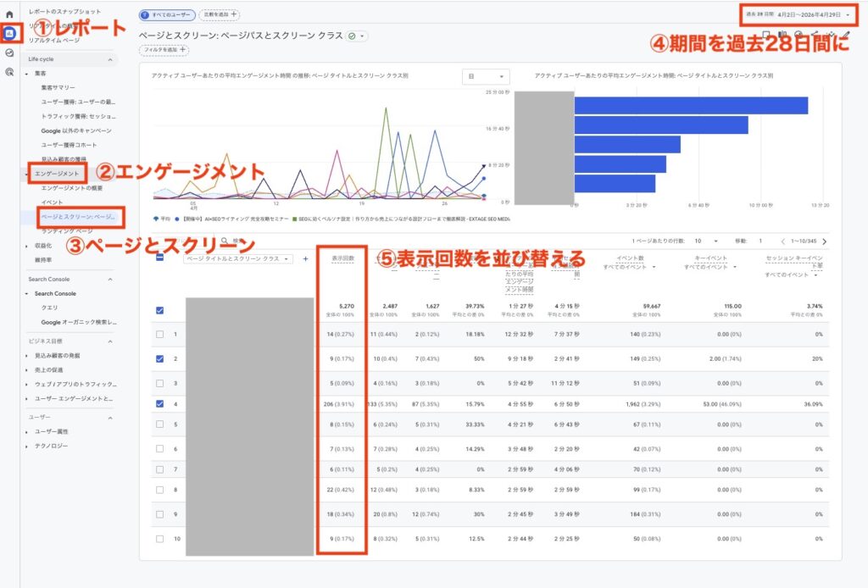Screen dimensions: 868x588
Task: Open the Explore icon in left rail
Action: (x=9, y=53)
